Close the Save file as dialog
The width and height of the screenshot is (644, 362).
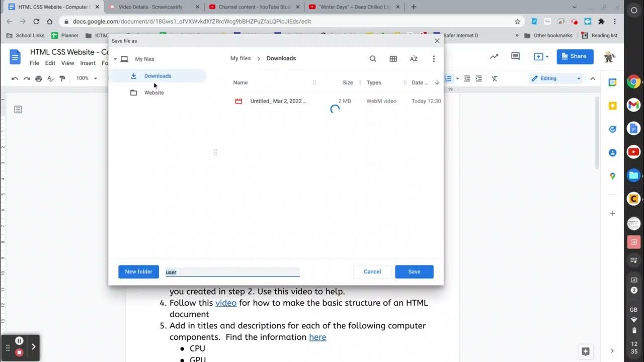point(437,41)
